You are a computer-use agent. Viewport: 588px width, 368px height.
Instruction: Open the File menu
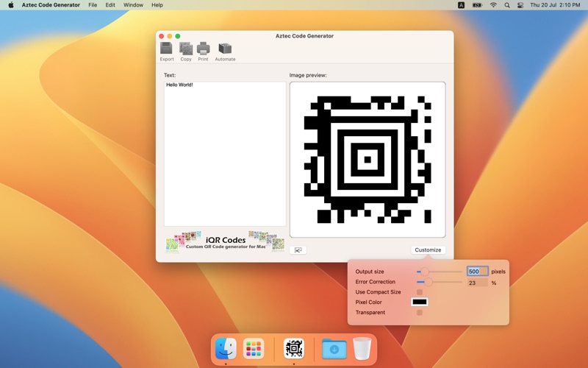93,5
